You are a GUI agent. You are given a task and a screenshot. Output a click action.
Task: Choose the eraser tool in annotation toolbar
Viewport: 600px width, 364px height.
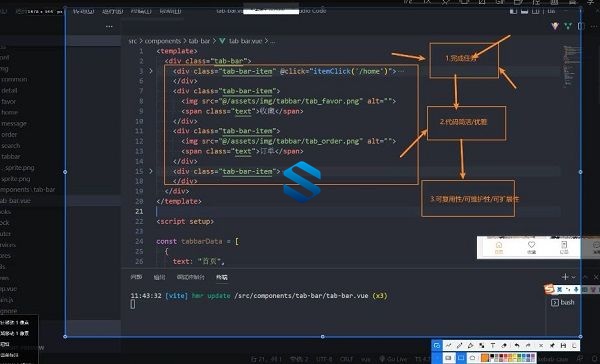click(504, 345)
